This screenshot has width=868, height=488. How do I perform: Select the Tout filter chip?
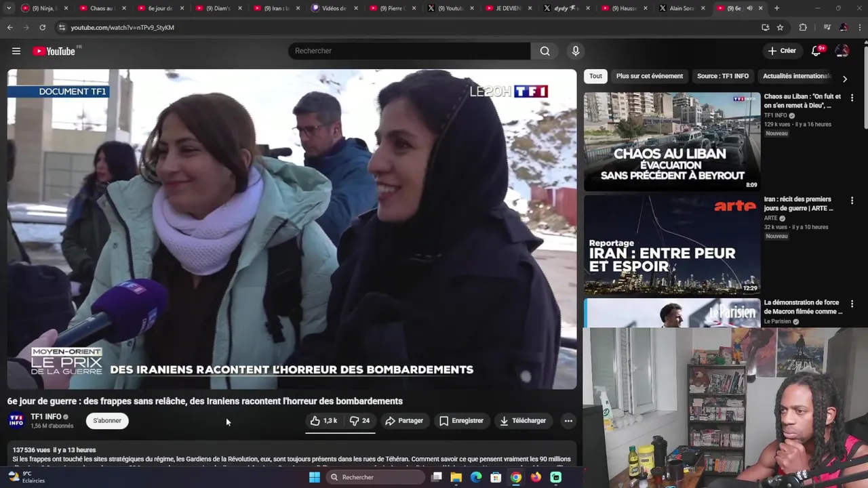click(x=595, y=76)
